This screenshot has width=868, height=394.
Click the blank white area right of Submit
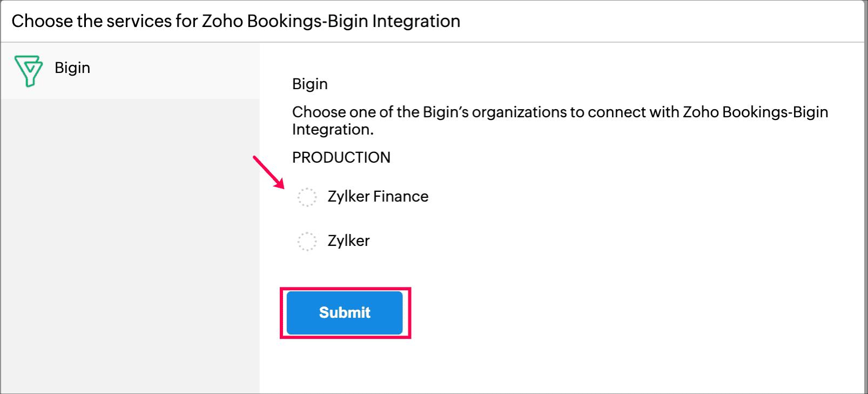[x=594, y=313]
